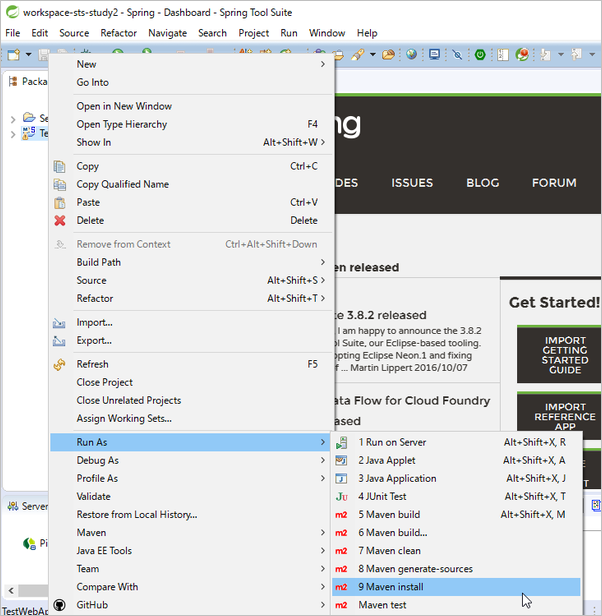
Task: Click the Refresh icon in context menu
Action: (x=60, y=364)
